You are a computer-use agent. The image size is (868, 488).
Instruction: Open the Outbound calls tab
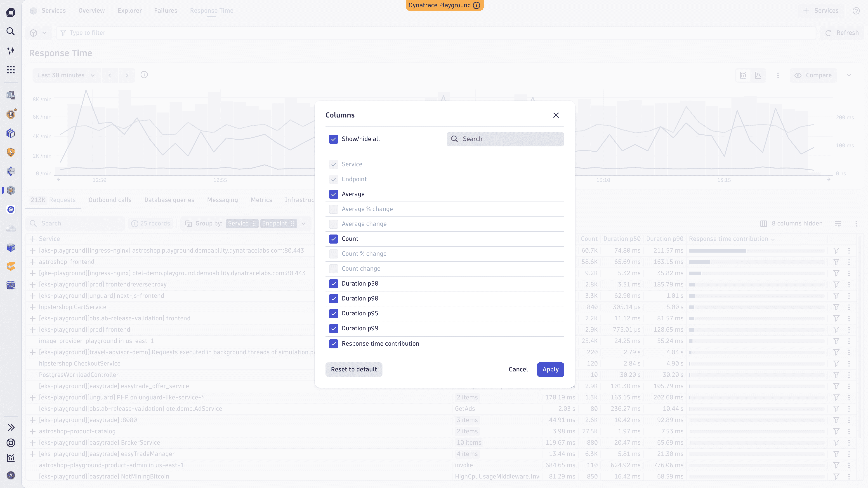(110, 200)
